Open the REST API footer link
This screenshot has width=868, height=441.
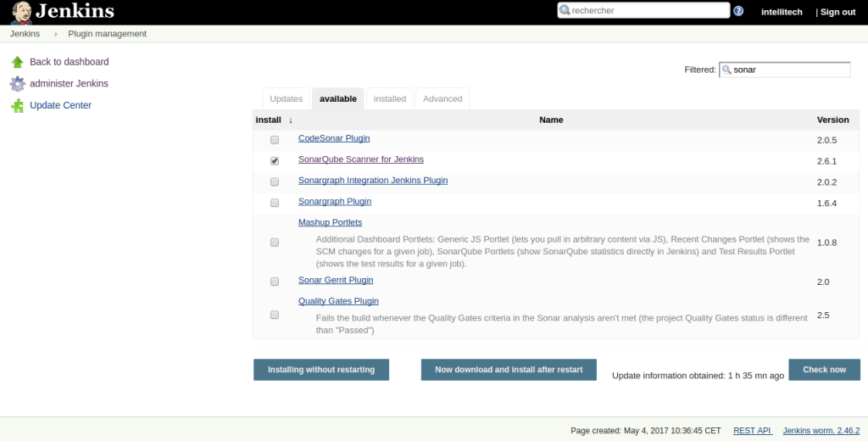point(753,431)
